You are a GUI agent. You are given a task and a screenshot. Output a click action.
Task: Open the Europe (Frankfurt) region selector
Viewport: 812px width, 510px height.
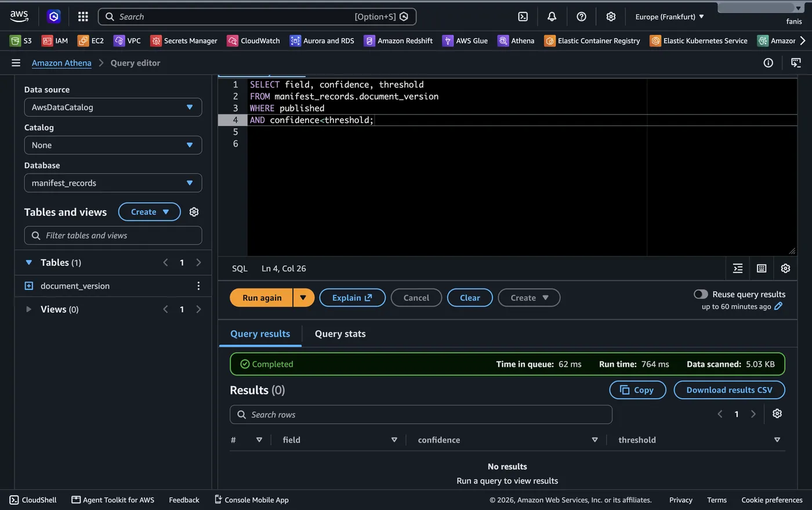(x=669, y=17)
